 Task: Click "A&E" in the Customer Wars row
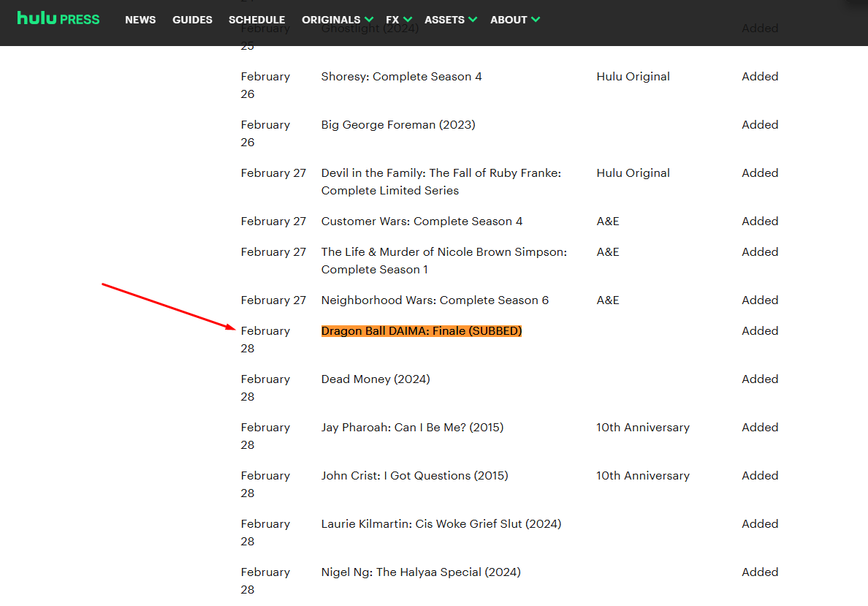[608, 221]
